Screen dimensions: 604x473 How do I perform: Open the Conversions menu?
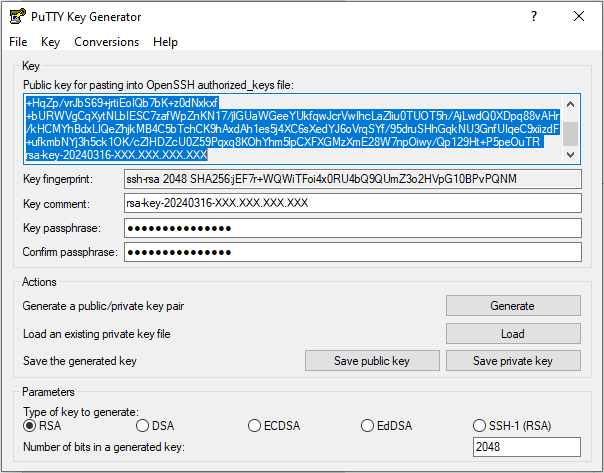[106, 42]
